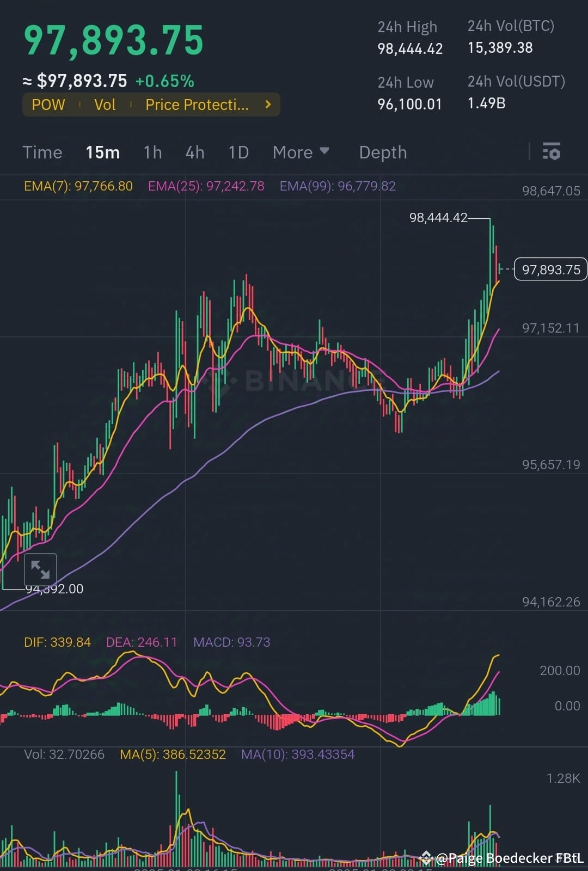Click the large 97,893.75 price

pyautogui.click(x=114, y=41)
